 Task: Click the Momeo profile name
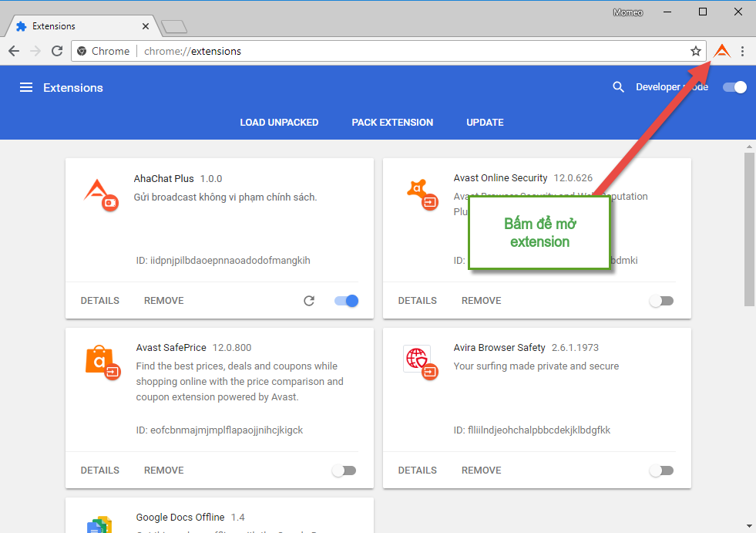coord(628,12)
